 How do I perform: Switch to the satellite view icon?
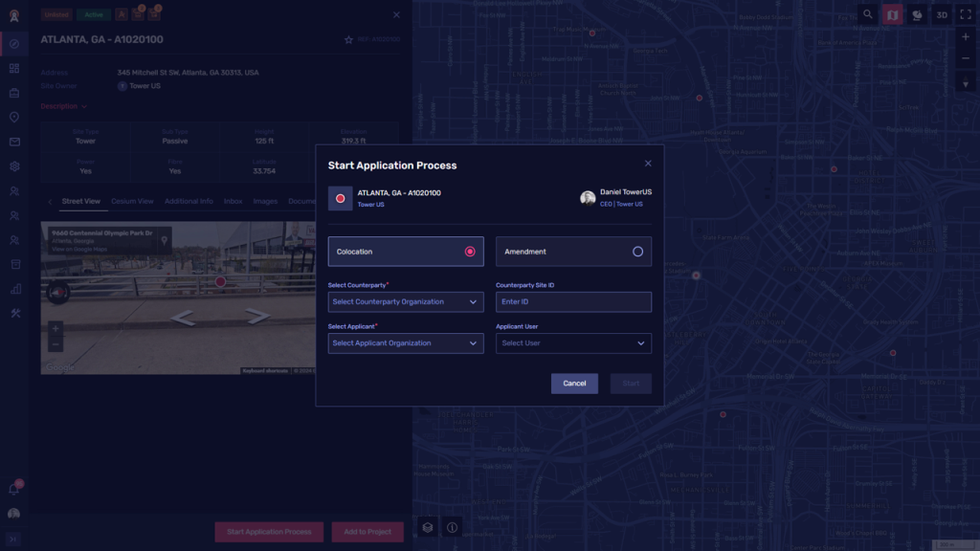click(917, 14)
